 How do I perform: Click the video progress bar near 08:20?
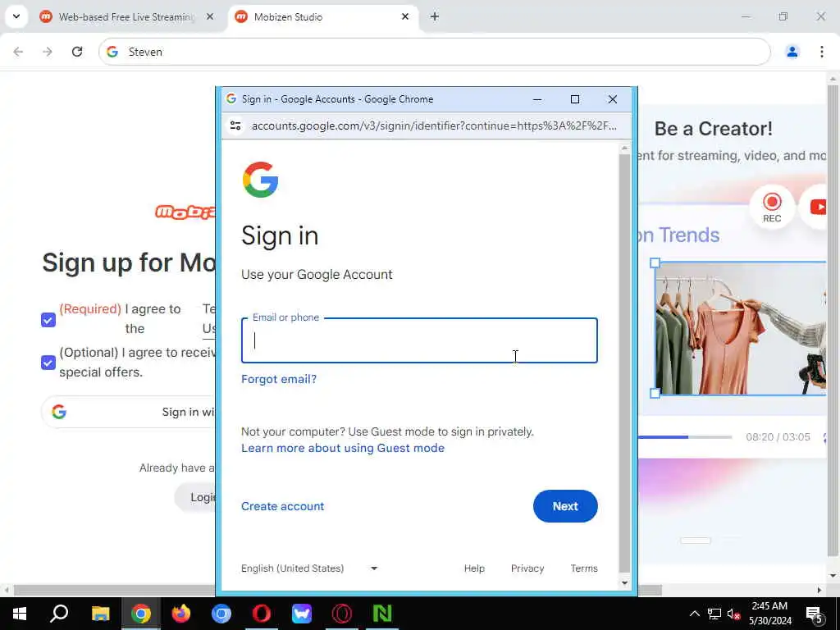coord(684,437)
